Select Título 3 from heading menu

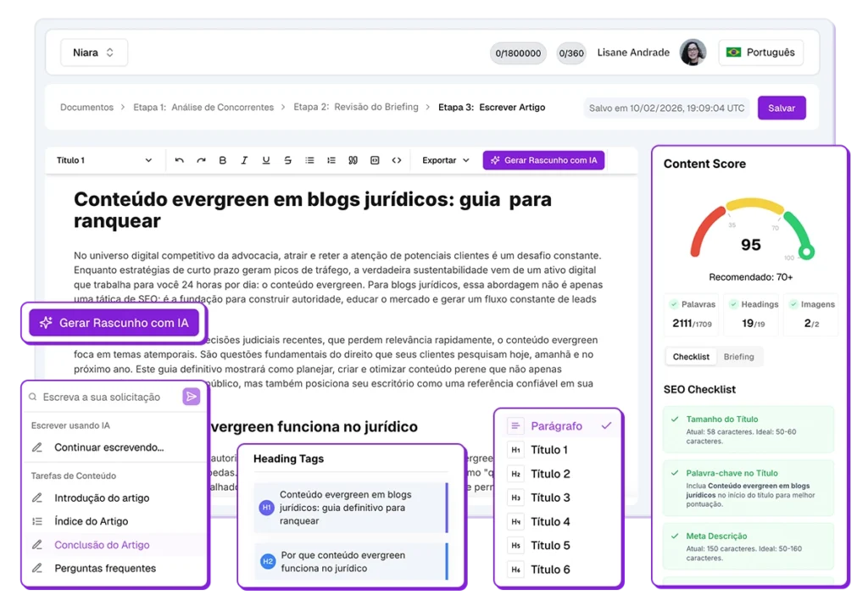(x=550, y=498)
